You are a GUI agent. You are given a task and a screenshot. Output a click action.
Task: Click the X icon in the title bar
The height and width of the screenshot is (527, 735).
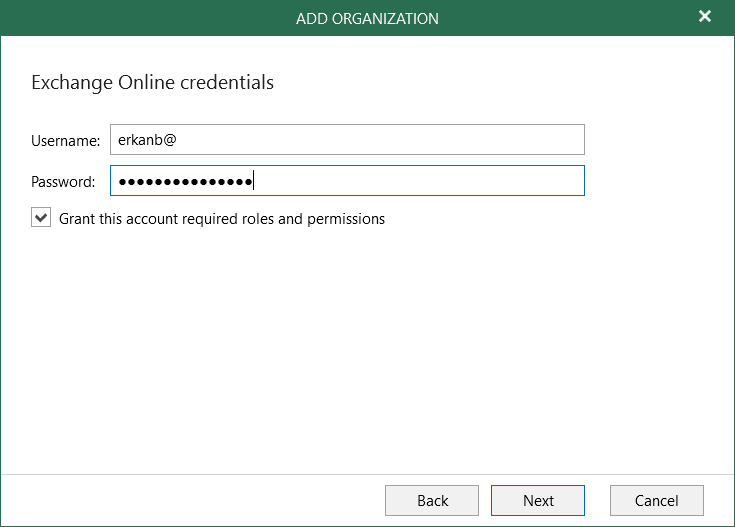(705, 17)
